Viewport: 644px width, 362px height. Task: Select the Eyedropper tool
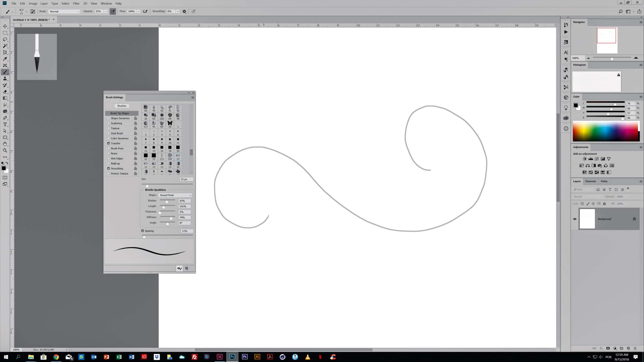pyautogui.click(x=5, y=59)
